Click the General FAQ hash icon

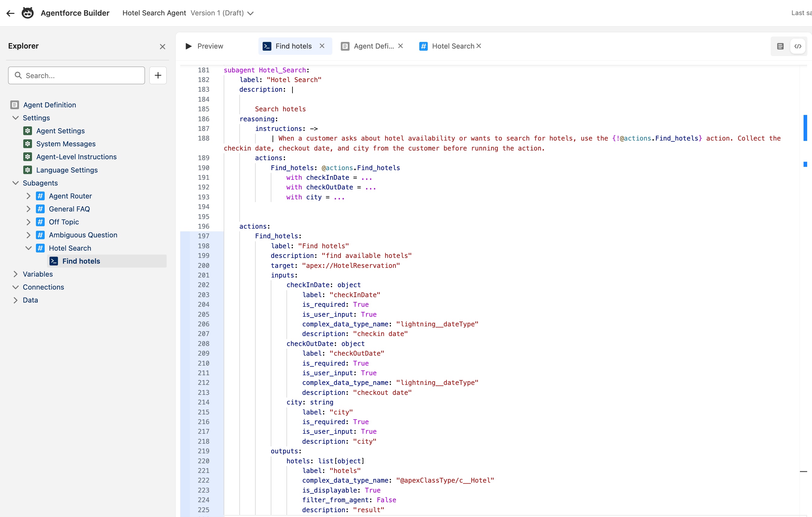click(40, 209)
